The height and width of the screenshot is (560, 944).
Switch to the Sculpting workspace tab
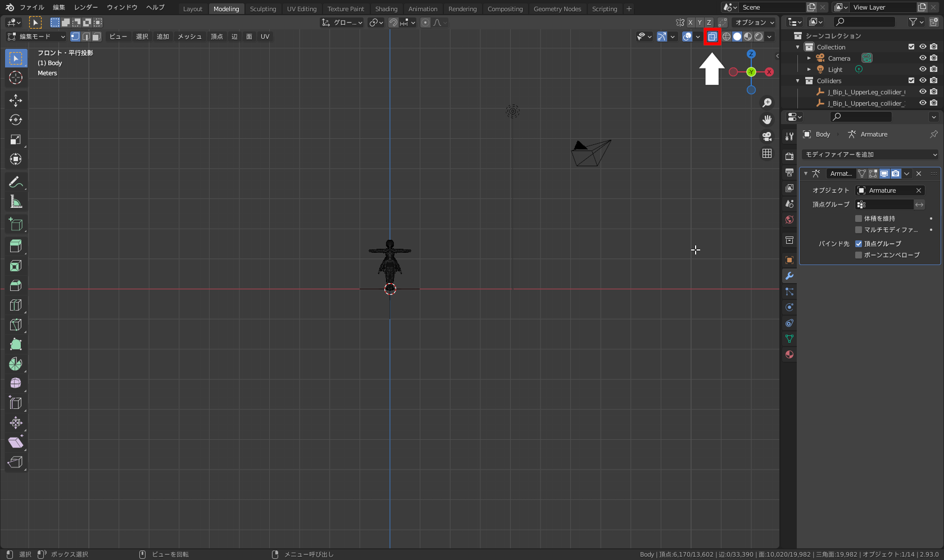263,9
